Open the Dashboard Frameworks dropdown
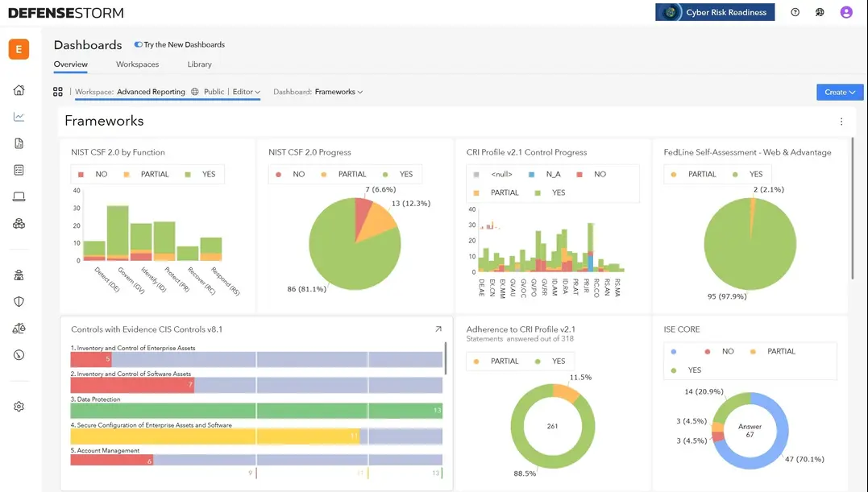Viewport: 868px width, 492px height. click(x=338, y=92)
